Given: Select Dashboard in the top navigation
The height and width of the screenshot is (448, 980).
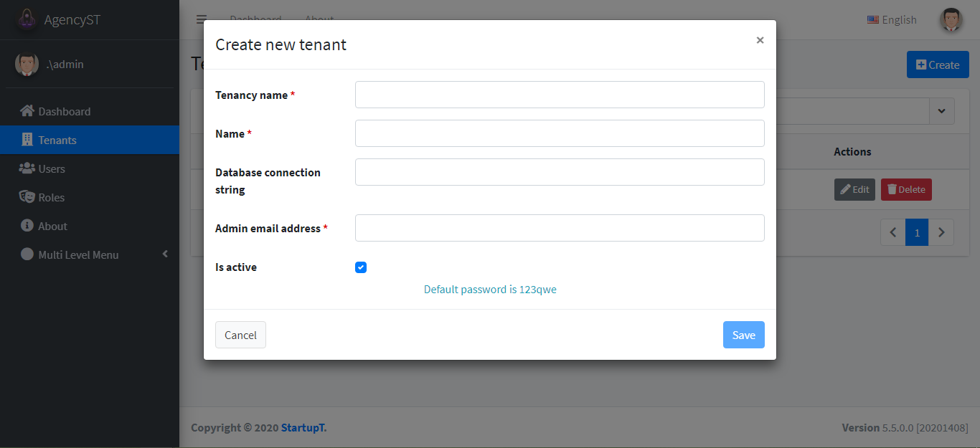Looking at the screenshot, I should (255, 19).
